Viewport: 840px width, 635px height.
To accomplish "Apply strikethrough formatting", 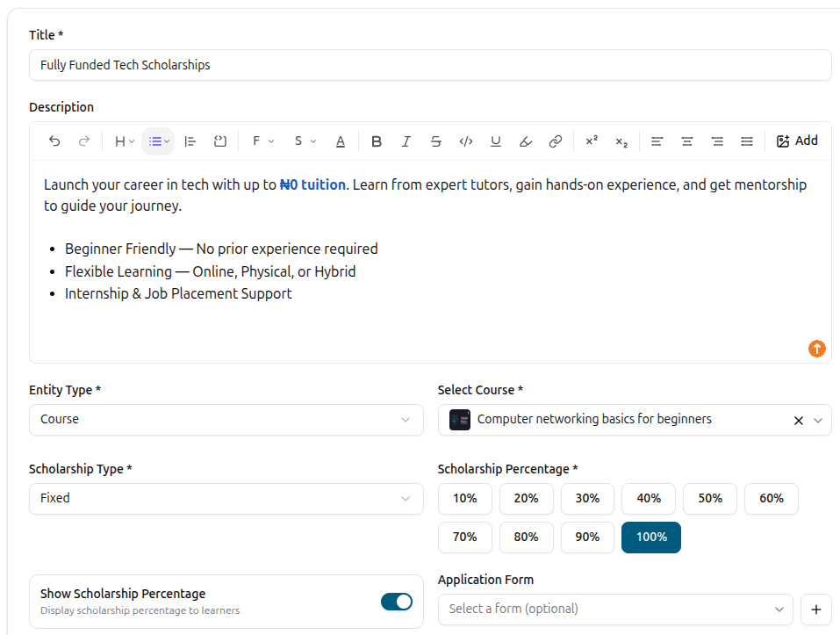I will (x=436, y=141).
